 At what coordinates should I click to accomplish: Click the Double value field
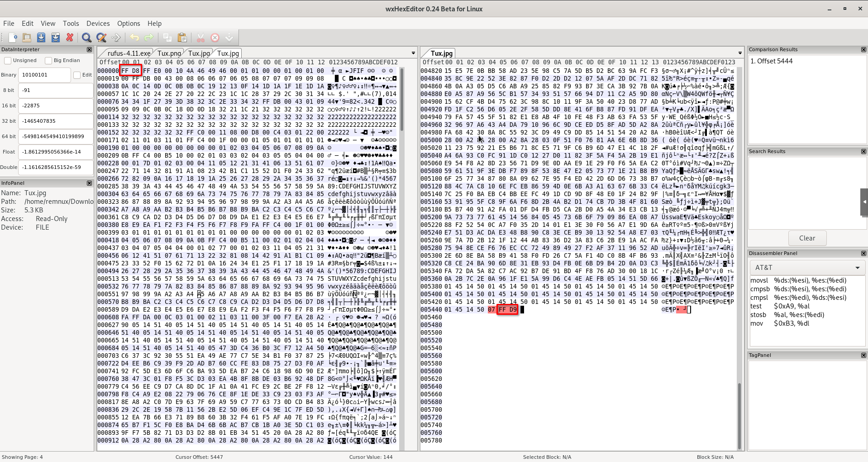pyautogui.click(x=56, y=168)
